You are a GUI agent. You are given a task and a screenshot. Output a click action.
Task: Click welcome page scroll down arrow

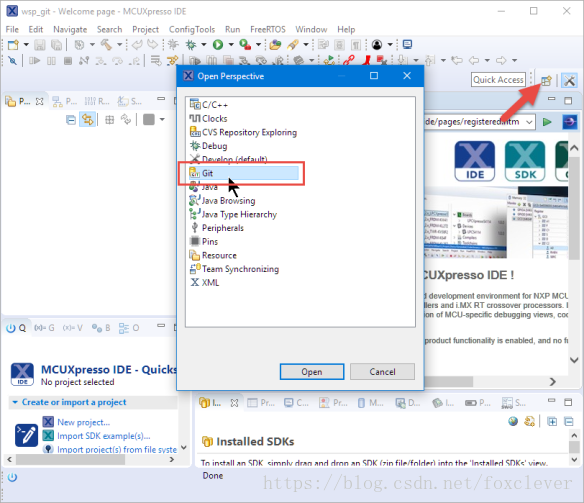coord(574,360)
